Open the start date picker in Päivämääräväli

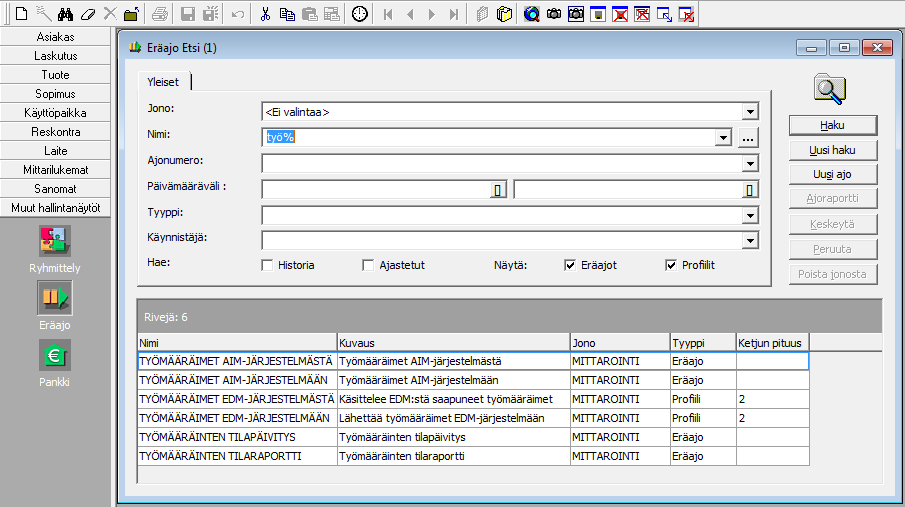pyautogui.click(x=498, y=190)
